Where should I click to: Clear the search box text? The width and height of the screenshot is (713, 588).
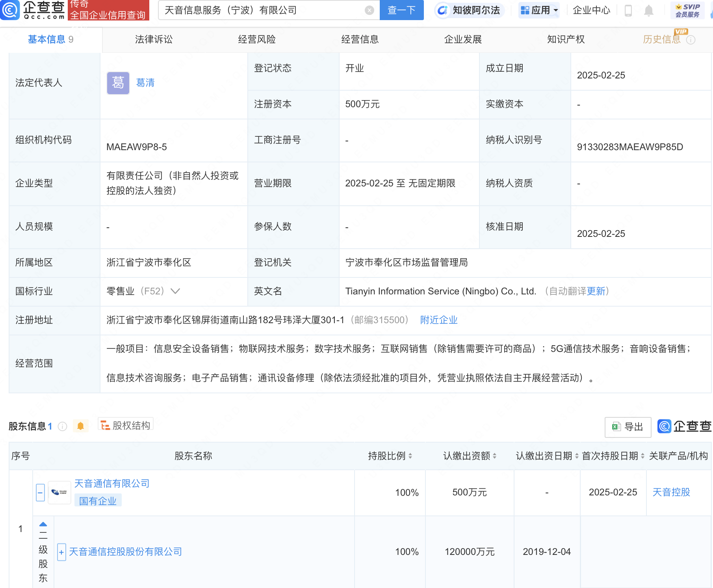369,10
